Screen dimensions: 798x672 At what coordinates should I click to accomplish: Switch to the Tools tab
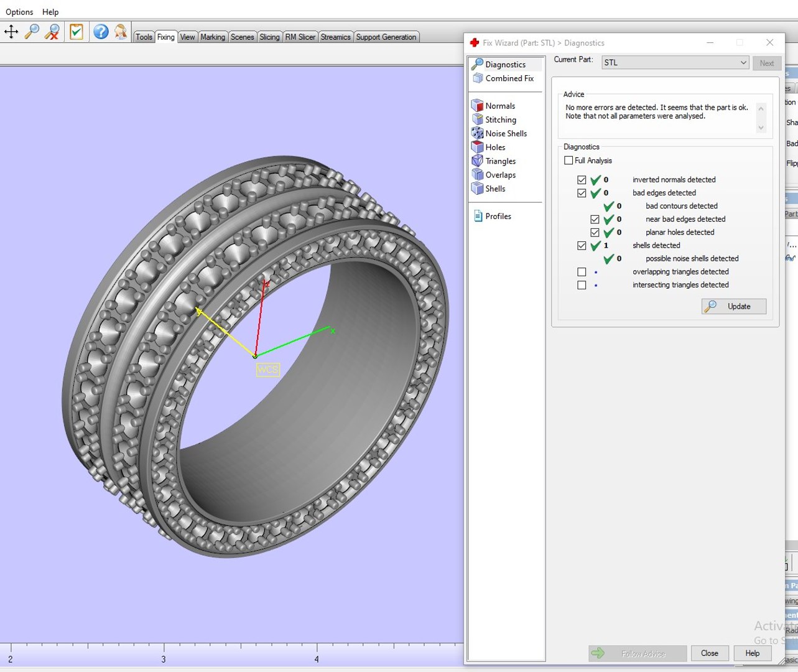pyautogui.click(x=144, y=37)
